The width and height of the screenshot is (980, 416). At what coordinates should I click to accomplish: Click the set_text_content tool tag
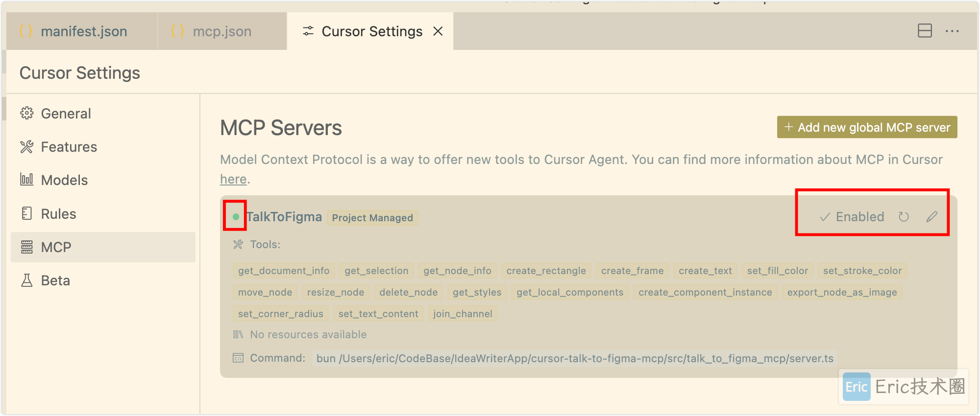(378, 314)
